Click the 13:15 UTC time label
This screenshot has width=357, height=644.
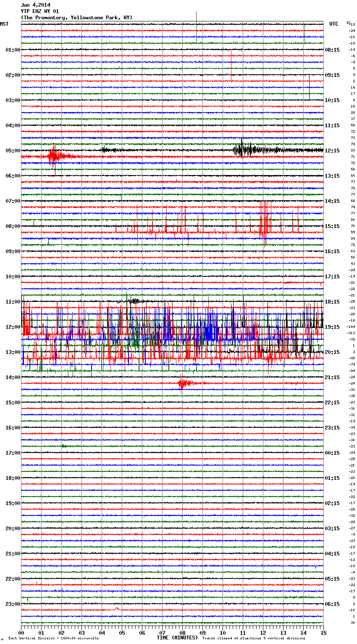coord(332,176)
